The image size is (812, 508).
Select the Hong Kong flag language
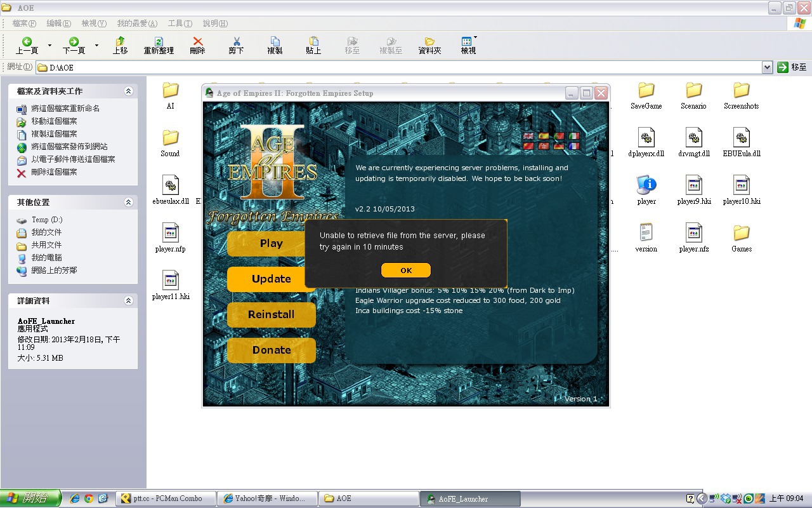tap(543, 146)
